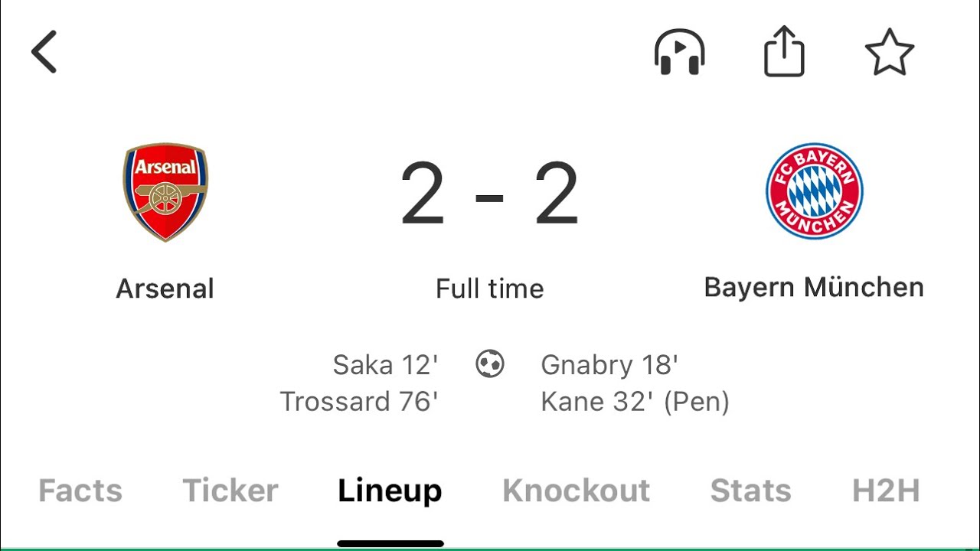The image size is (980, 551).
Task: Tap the share icon
Action: click(x=784, y=52)
